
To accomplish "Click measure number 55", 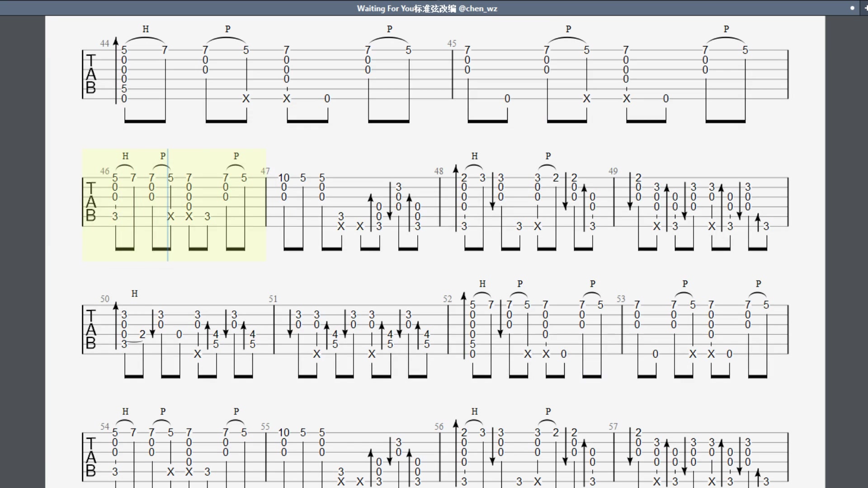I will [x=265, y=427].
